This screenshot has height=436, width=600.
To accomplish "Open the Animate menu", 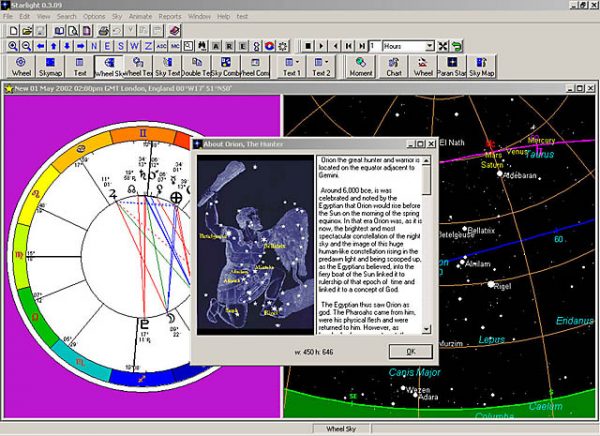I will click(141, 17).
